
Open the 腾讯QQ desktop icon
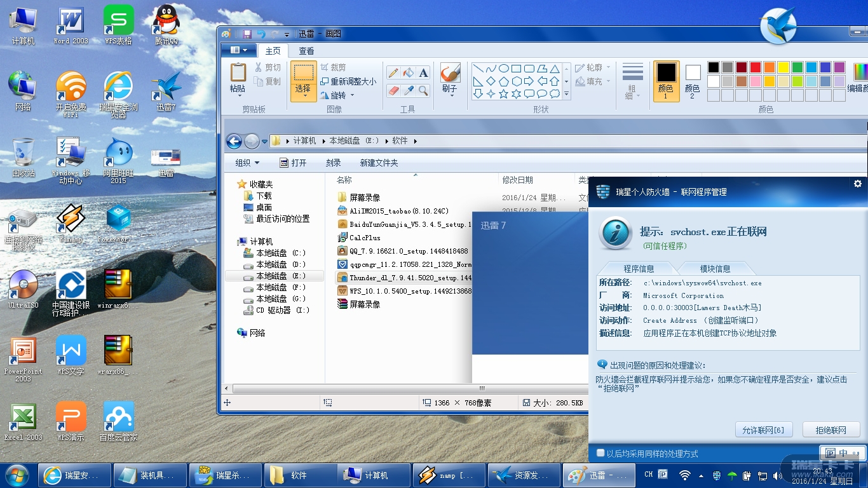click(x=166, y=25)
